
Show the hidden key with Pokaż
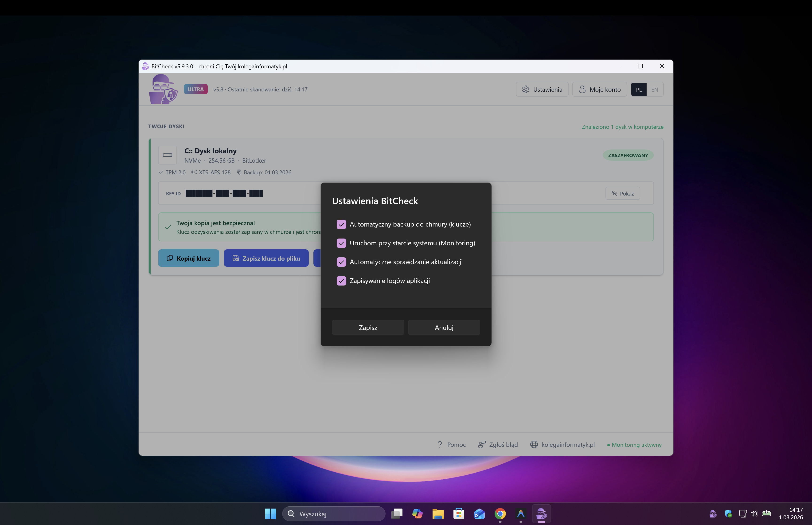coord(623,193)
